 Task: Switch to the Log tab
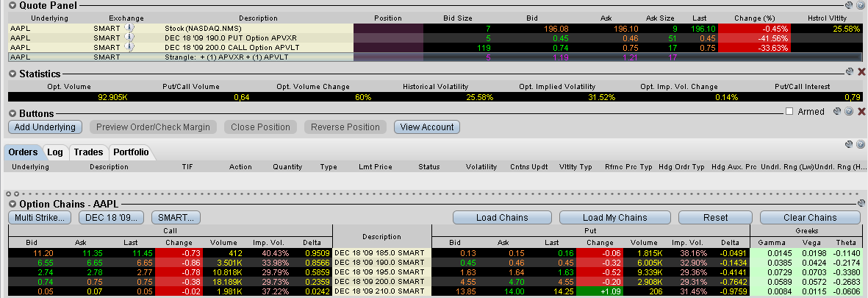point(55,152)
